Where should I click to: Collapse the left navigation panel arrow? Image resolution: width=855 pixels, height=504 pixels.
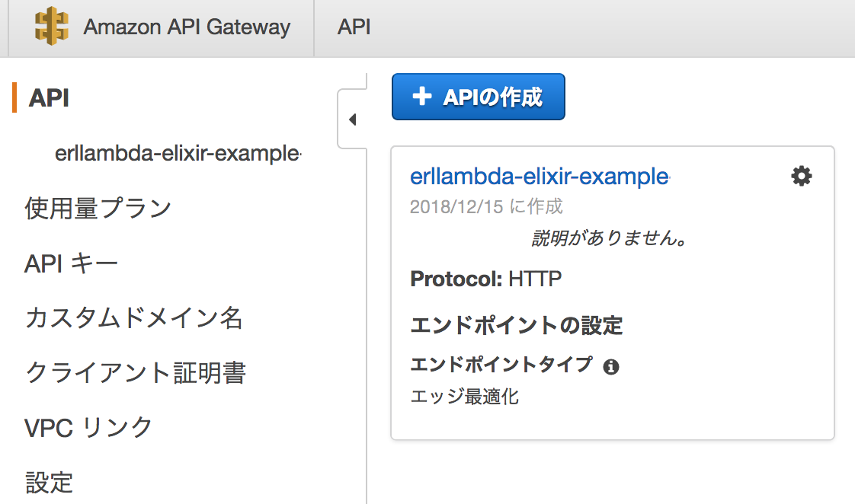tap(352, 120)
